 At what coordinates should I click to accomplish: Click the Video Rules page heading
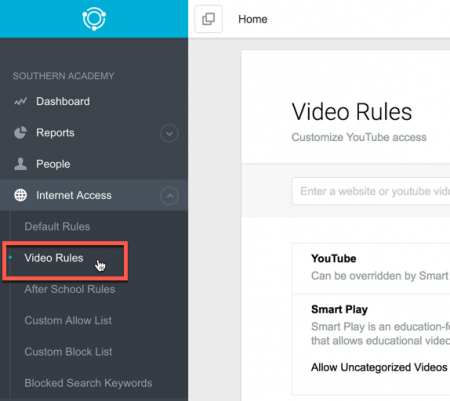pyautogui.click(x=352, y=112)
